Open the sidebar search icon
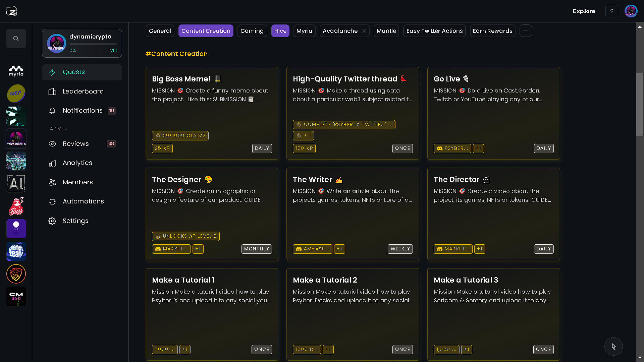 pos(16,39)
